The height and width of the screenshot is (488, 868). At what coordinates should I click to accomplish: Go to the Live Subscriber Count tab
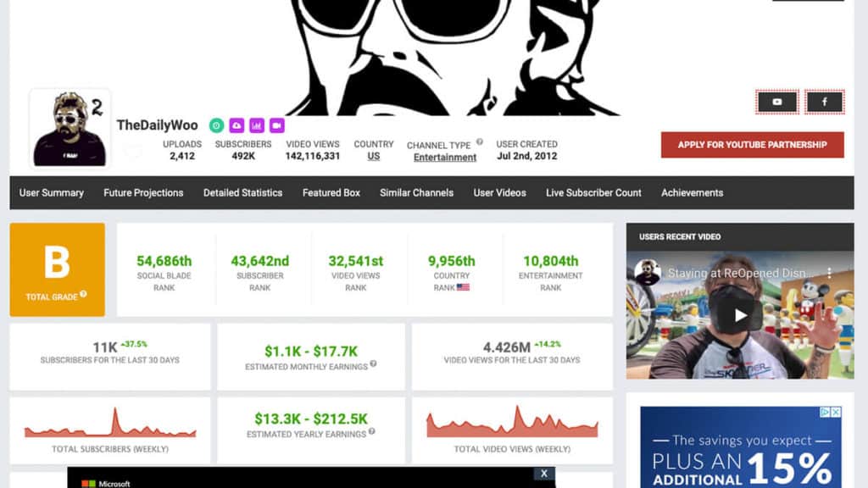[x=593, y=192]
